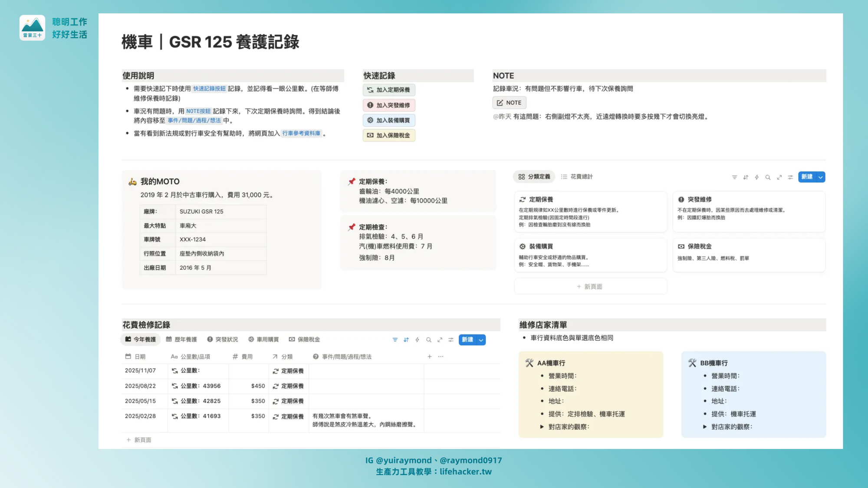Image resolution: width=868 pixels, height=488 pixels.
Task: Click sort icon in 花費檢修記錄 toolbar
Action: click(x=406, y=340)
